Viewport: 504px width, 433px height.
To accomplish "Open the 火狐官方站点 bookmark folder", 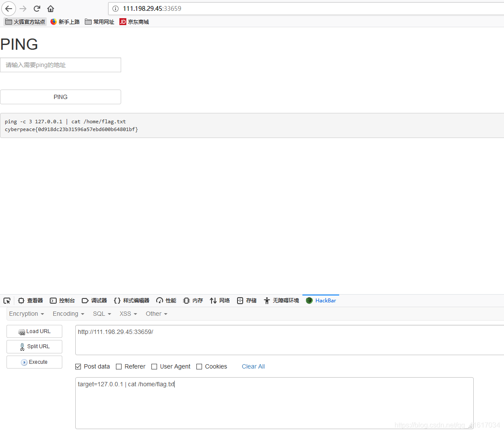I will (25, 22).
